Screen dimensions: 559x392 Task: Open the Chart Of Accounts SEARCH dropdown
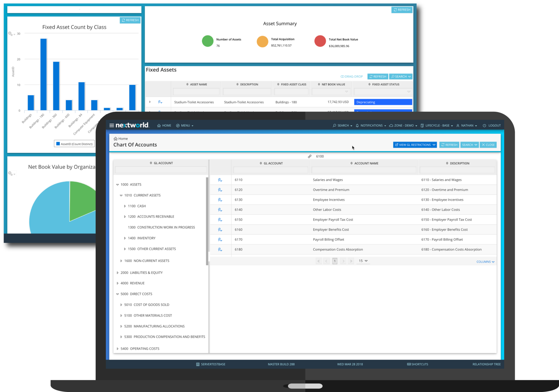pyautogui.click(x=469, y=145)
